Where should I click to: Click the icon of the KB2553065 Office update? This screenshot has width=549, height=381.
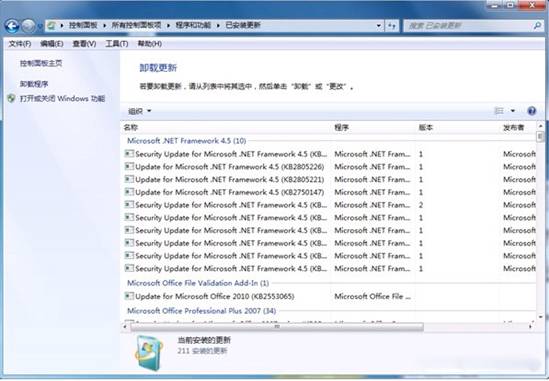pyautogui.click(x=129, y=296)
